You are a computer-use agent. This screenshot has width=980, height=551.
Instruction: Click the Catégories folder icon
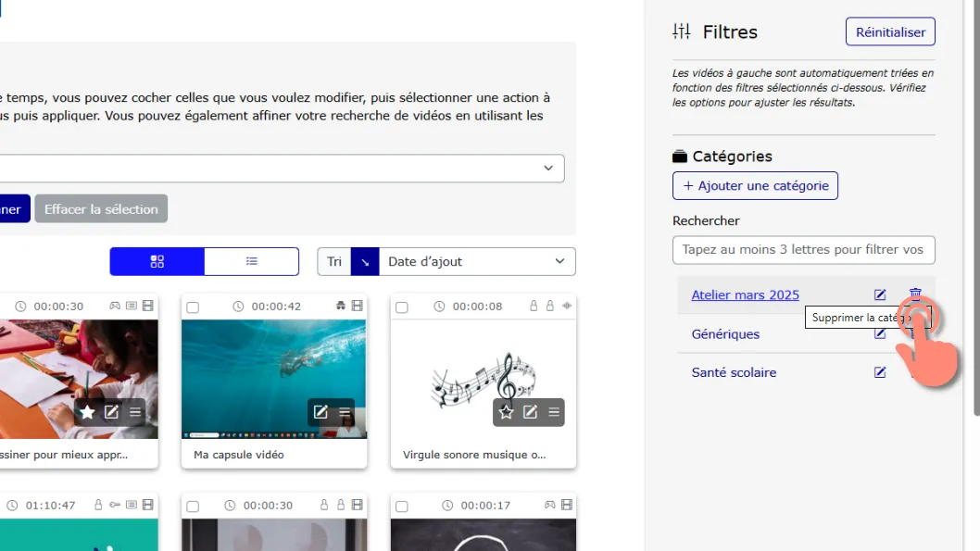[x=679, y=157]
